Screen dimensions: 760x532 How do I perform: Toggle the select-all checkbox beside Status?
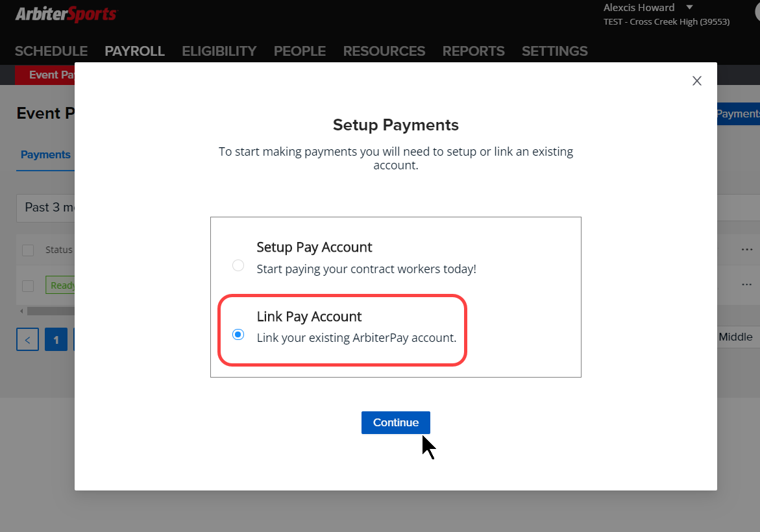tap(28, 250)
